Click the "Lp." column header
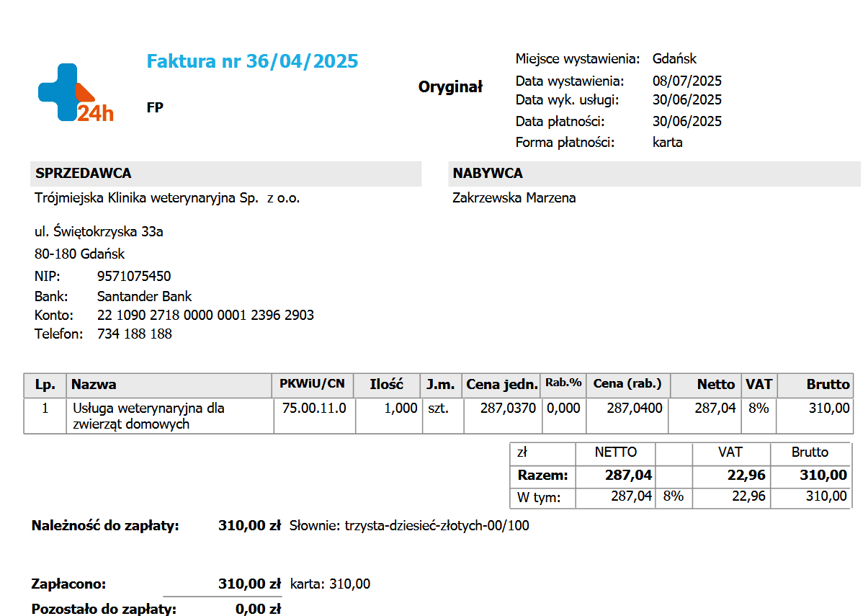 pyautogui.click(x=45, y=385)
